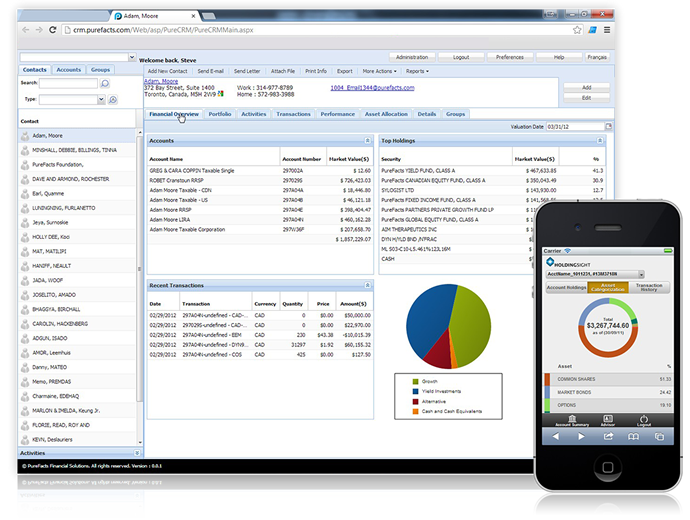
Task: Open the account selector dropdown on the phone
Action: coord(641,275)
